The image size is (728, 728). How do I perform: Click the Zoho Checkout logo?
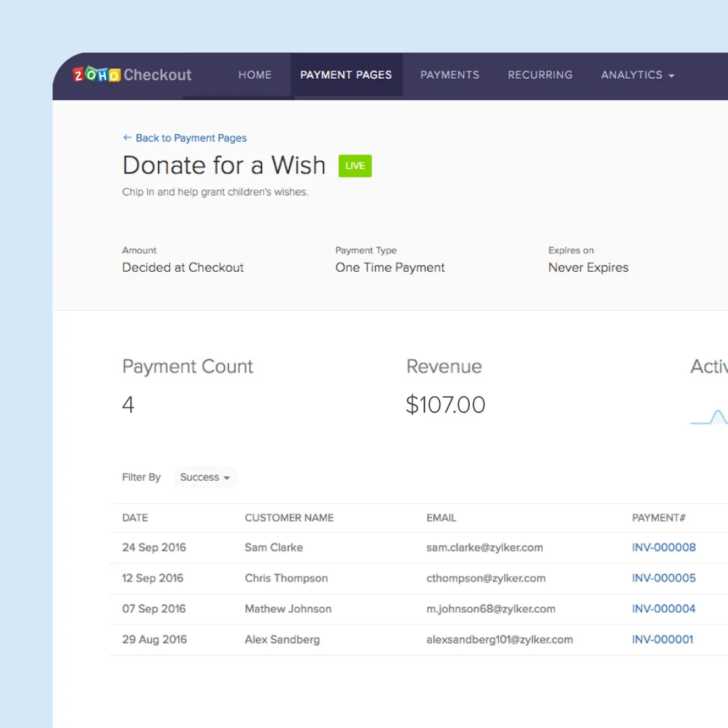(131, 75)
